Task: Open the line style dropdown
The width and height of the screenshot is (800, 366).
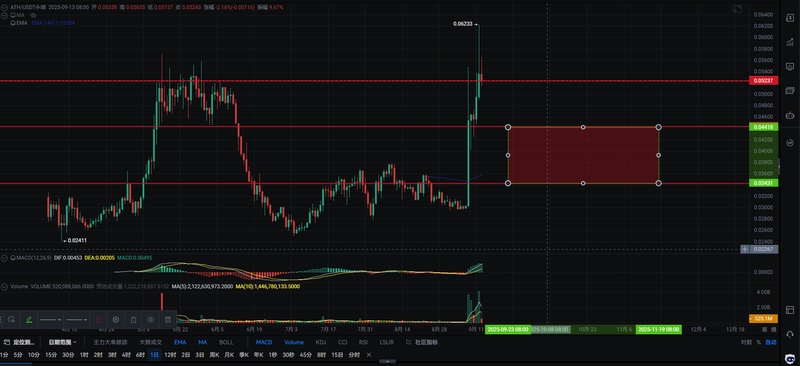Action: (x=51, y=320)
